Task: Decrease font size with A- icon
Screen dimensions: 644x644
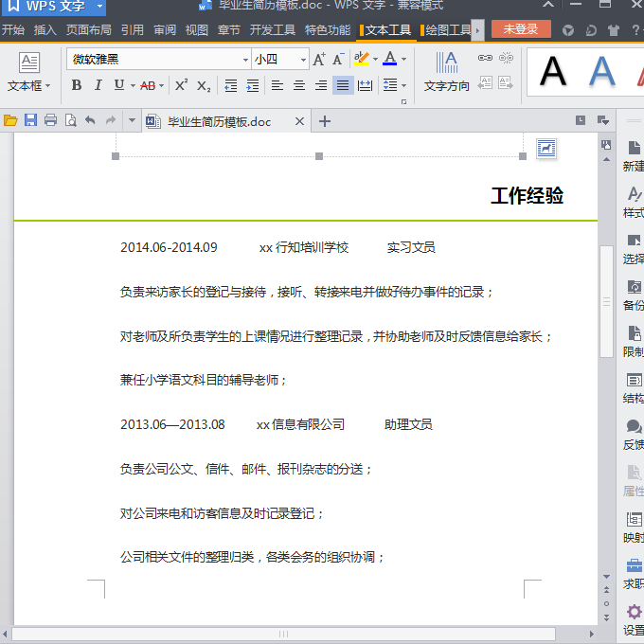Action: click(x=338, y=59)
